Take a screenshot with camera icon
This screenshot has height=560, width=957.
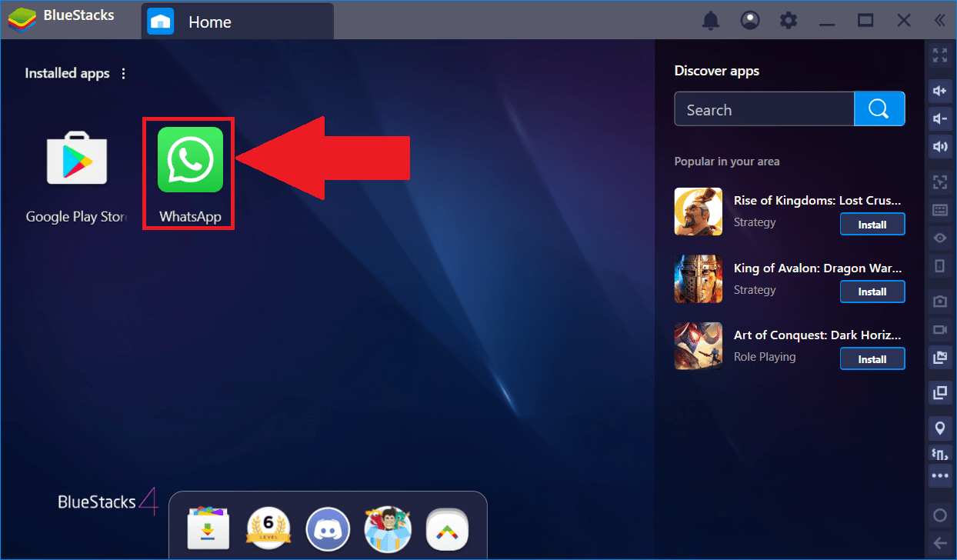coord(939,302)
